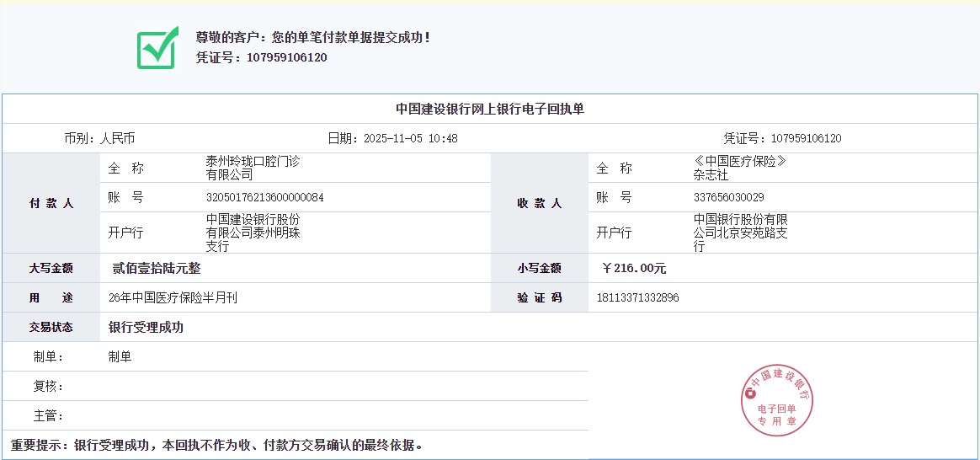Click the 付款人 section header cell
980x460 pixels.
(51, 203)
